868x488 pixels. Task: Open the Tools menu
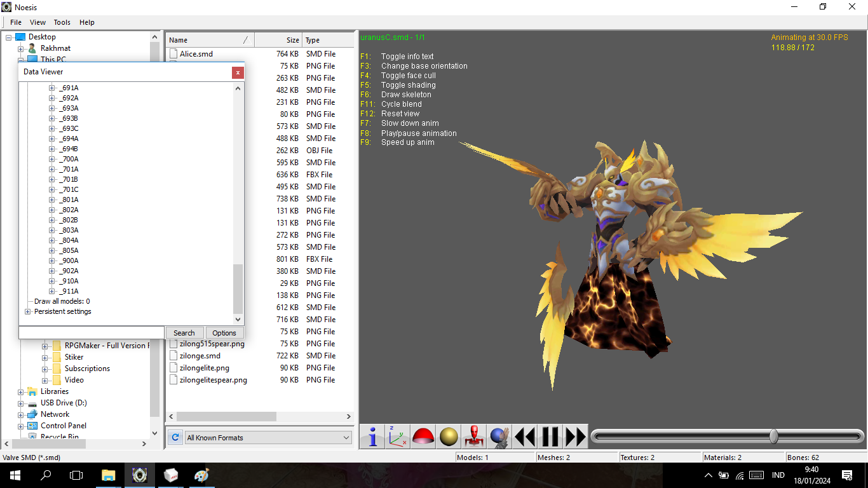[x=62, y=22]
